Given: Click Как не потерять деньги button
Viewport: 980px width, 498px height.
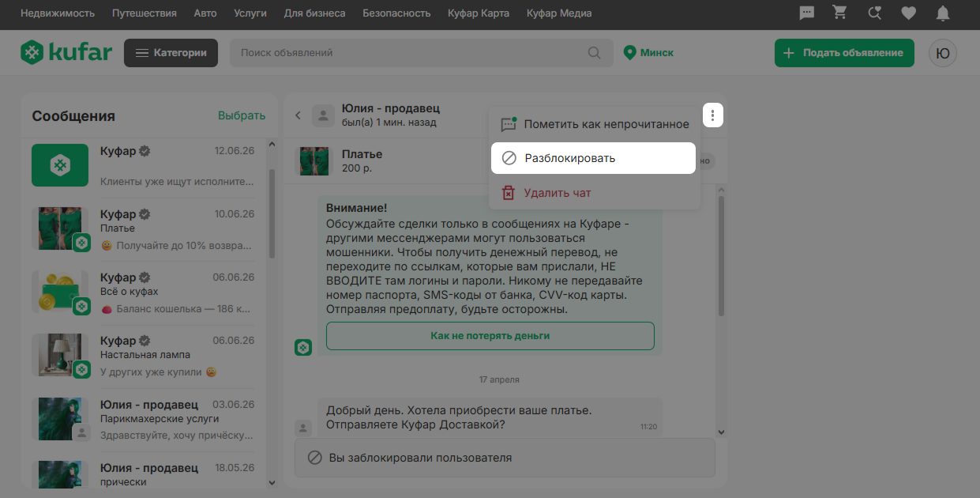Looking at the screenshot, I should 490,336.
